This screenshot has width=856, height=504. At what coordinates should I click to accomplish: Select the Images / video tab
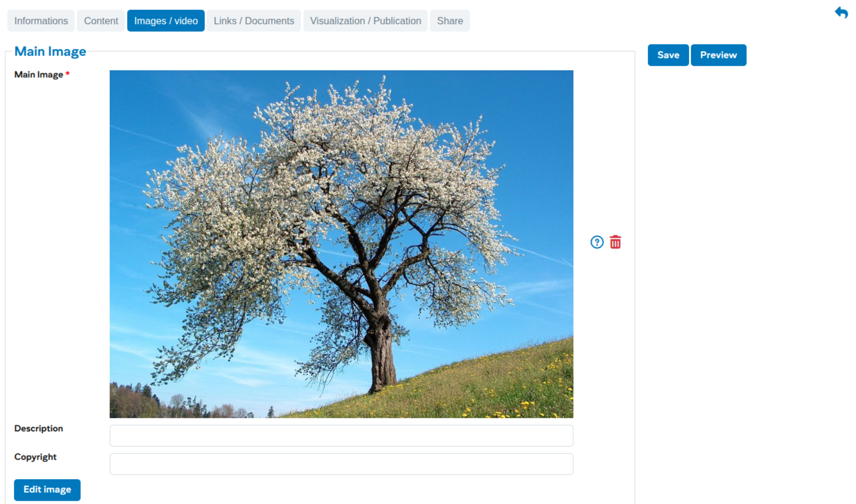click(166, 21)
